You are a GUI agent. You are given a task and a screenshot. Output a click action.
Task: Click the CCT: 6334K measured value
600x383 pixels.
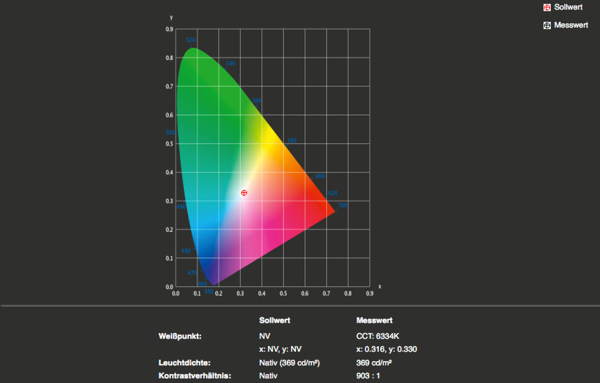coord(378,336)
